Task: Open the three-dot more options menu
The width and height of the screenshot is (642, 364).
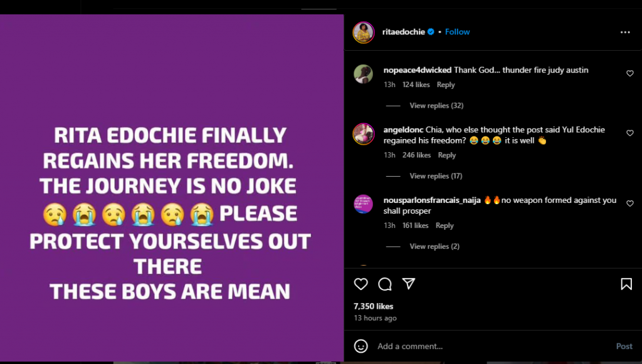Action: pyautogui.click(x=625, y=32)
